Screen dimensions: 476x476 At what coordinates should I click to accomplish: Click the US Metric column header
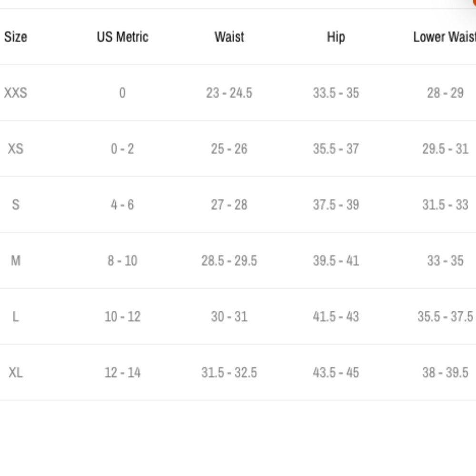pyautogui.click(x=122, y=37)
